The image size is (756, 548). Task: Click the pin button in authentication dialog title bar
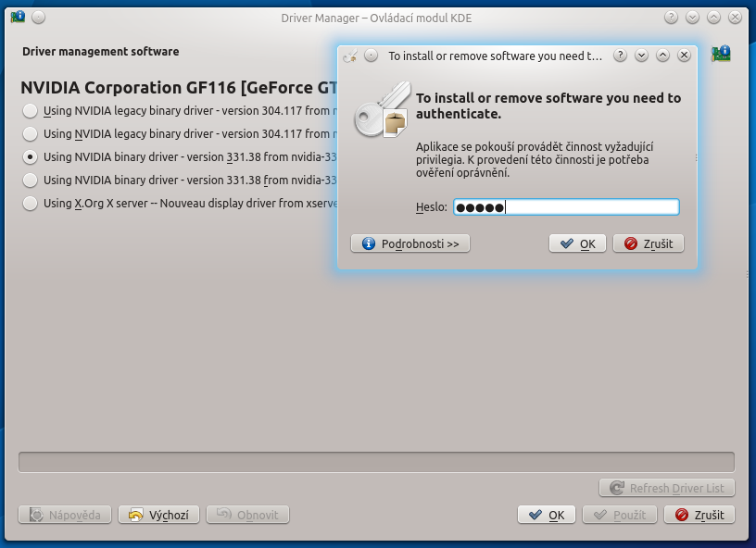pos(371,56)
